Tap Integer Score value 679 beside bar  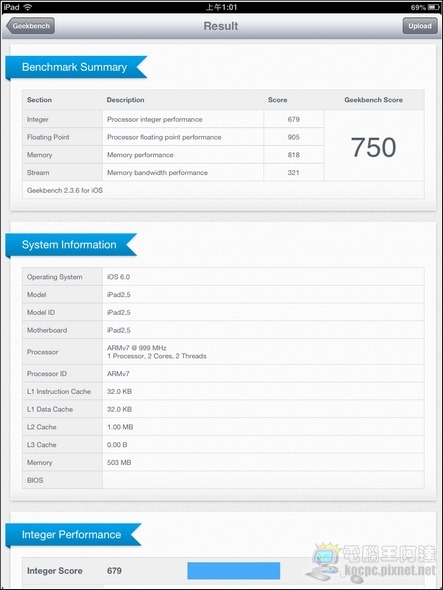[x=114, y=570]
